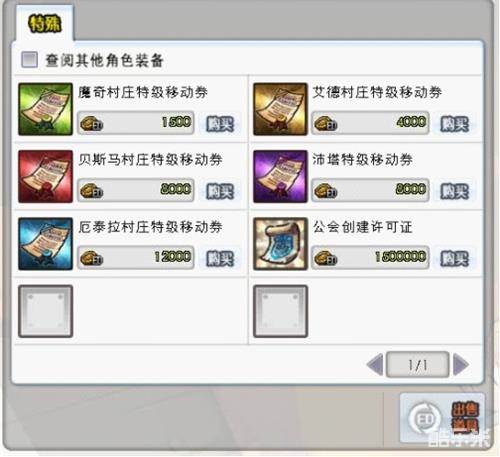Purchase 公会创建许可证 via 购买 button
This screenshot has width=500, height=457.
pos(454,258)
